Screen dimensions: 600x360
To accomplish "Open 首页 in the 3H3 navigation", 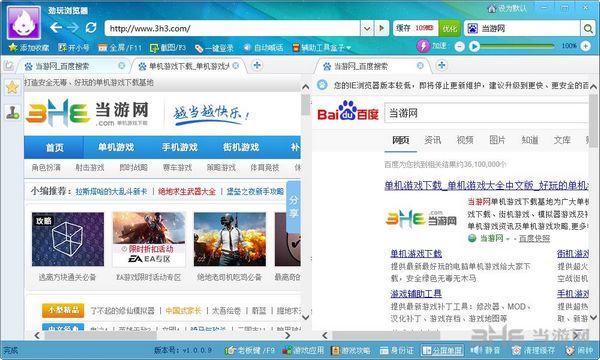I will tap(54, 147).
